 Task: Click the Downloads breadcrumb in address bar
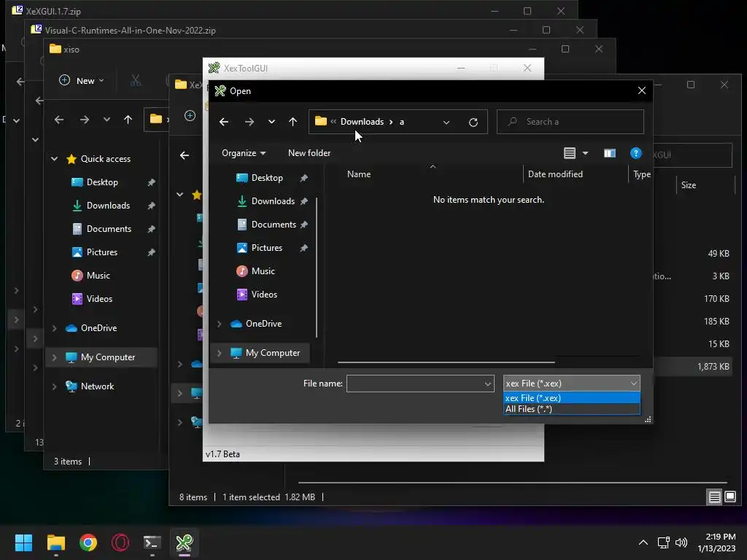tap(362, 122)
